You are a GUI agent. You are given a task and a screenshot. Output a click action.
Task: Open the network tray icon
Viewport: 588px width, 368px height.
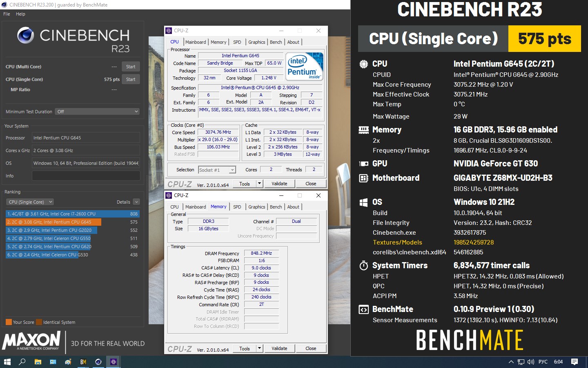pos(521,362)
